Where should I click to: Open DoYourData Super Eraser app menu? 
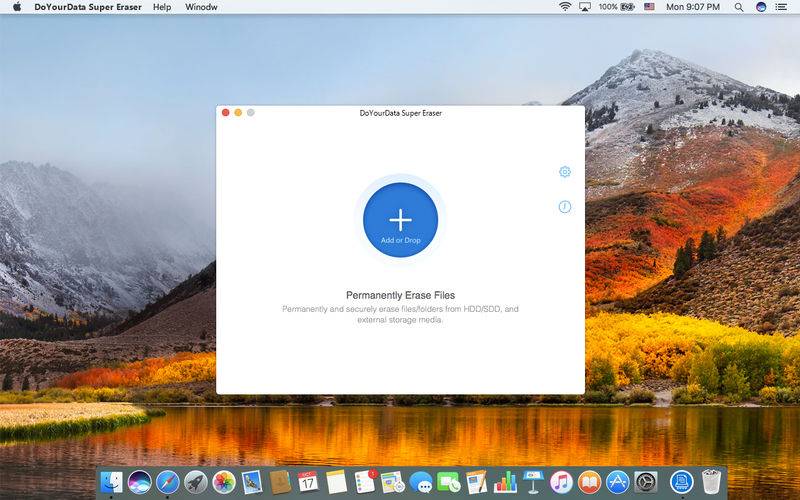click(x=88, y=7)
